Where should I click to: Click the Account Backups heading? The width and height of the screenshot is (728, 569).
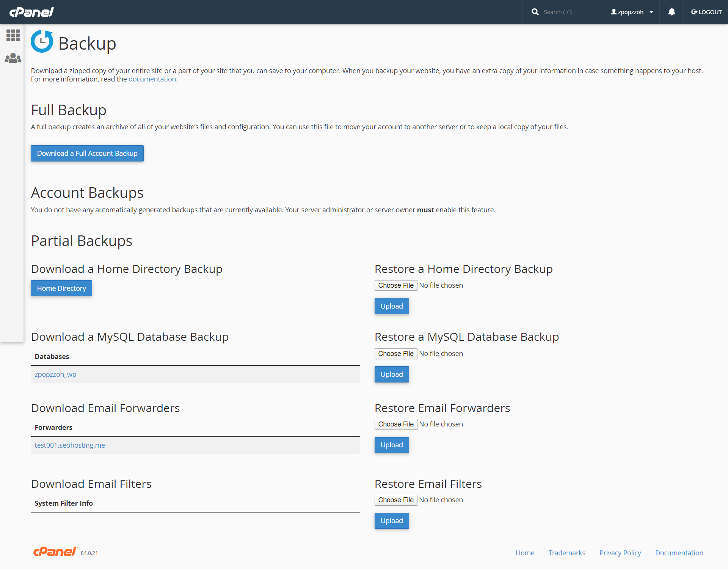tap(87, 193)
